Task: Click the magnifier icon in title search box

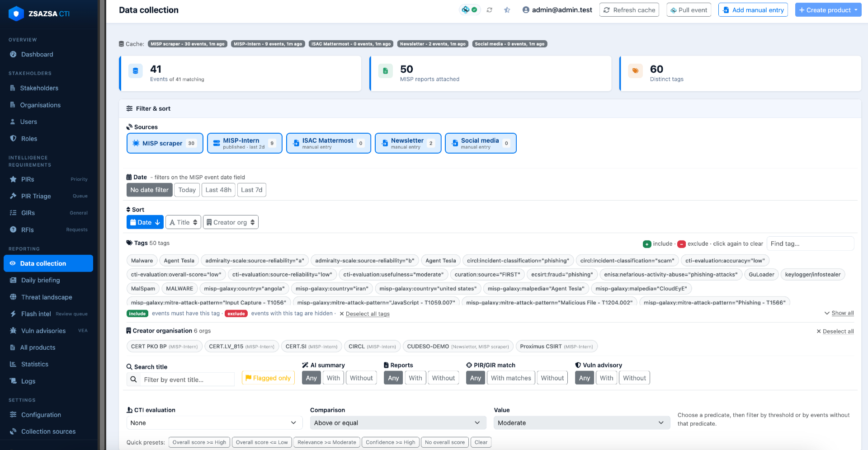Action: click(133, 380)
